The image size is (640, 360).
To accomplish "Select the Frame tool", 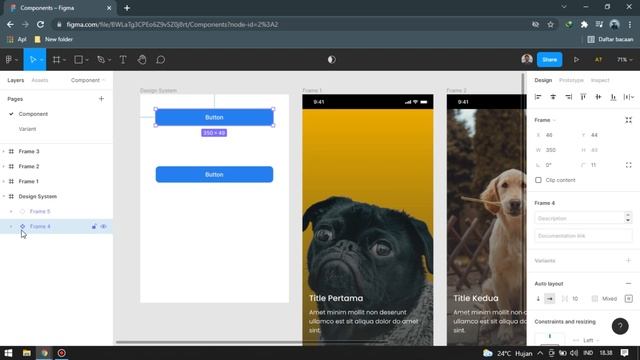I will pyautogui.click(x=56, y=60).
